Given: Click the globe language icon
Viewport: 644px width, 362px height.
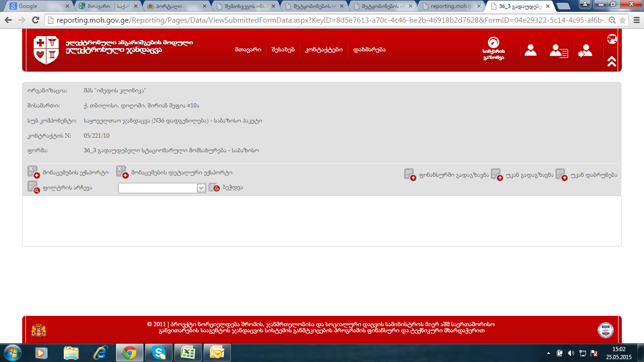Looking at the screenshot, I should pyautogui.click(x=612, y=39).
